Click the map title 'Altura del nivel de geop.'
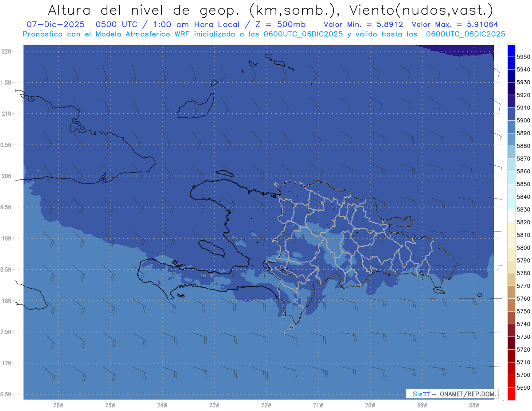This screenshot has height=411, width=532. [145, 10]
